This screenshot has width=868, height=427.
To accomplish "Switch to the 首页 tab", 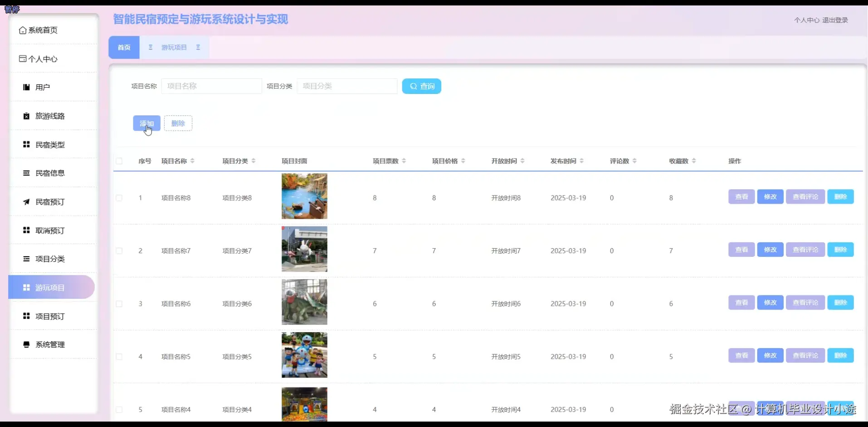I will click(x=123, y=47).
